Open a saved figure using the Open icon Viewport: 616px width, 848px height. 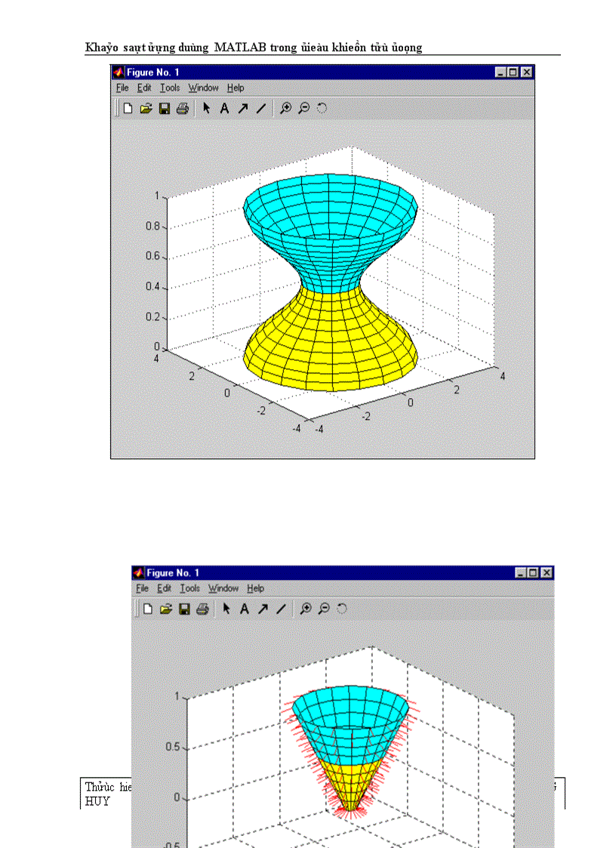pyautogui.click(x=146, y=108)
